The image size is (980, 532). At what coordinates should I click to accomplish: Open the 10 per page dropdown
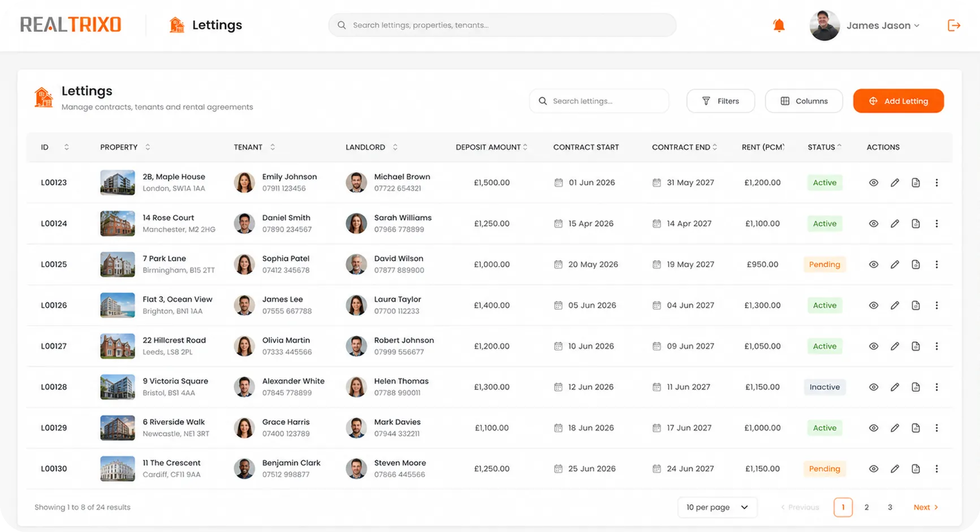click(717, 507)
